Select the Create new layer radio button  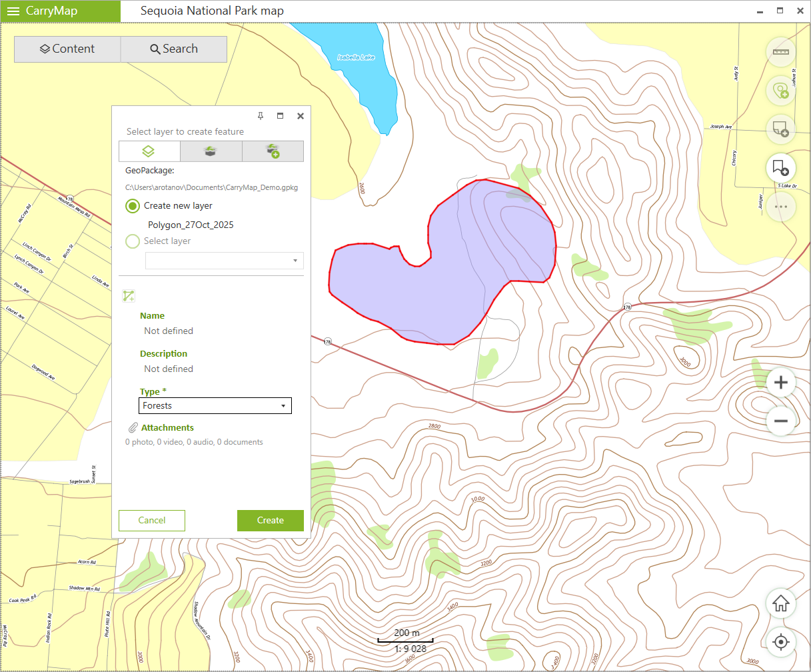pos(133,206)
